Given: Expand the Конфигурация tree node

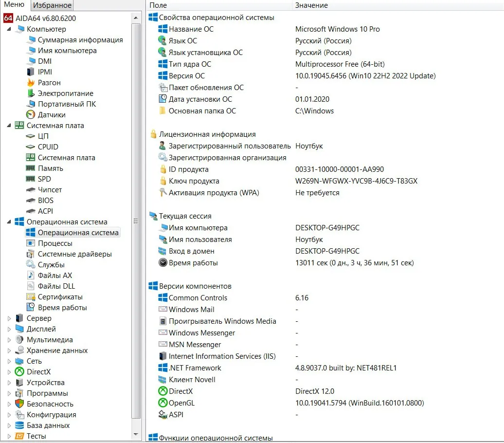Looking at the screenshot, I should coord(9,415).
